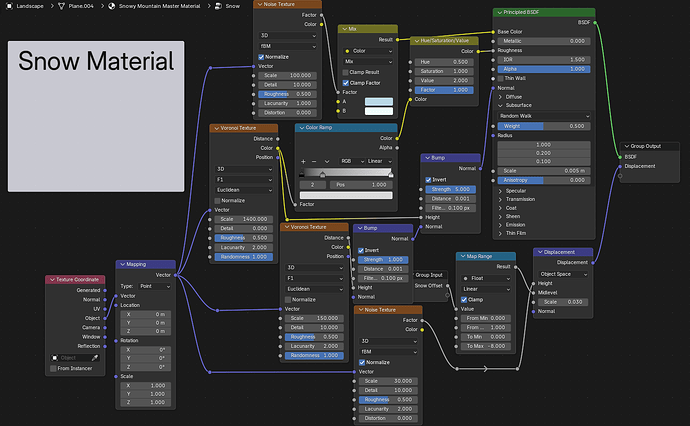Click the Anisotropy slider on Principled BSDF

coord(544,180)
